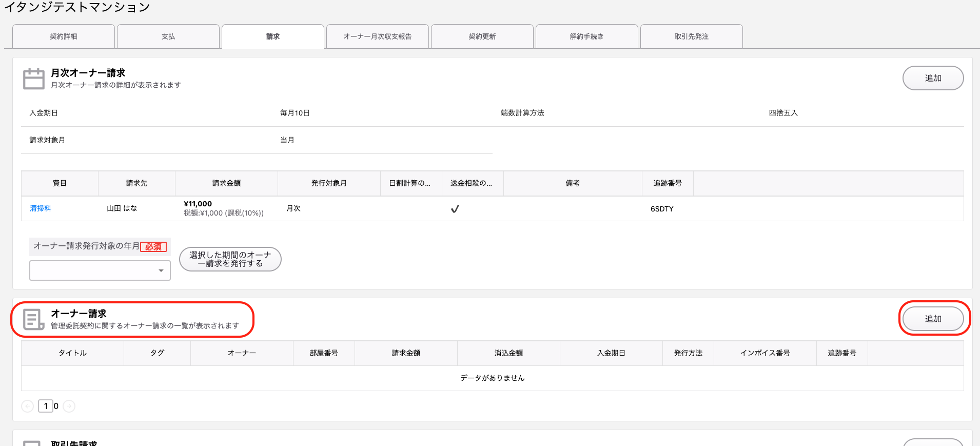Click the 送金相殺の... column header
This screenshot has height=446, width=980.
(x=473, y=183)
